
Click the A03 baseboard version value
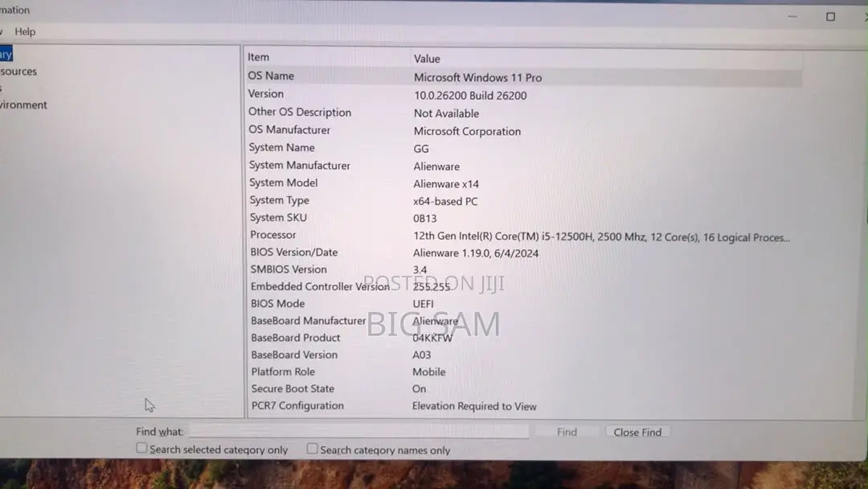click(x=421, y=355)
